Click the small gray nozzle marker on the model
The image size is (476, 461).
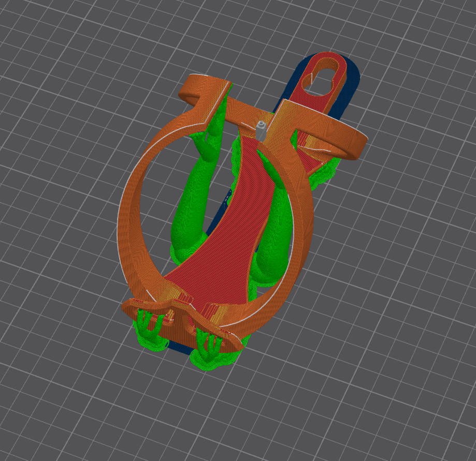pyautogui.click(x=261, y=131)
